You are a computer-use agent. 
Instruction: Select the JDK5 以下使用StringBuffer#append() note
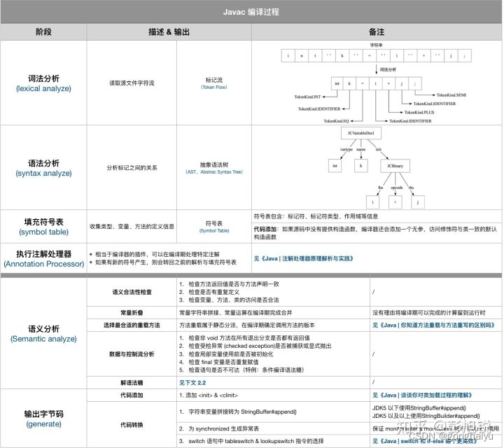(x=419, y=408)
